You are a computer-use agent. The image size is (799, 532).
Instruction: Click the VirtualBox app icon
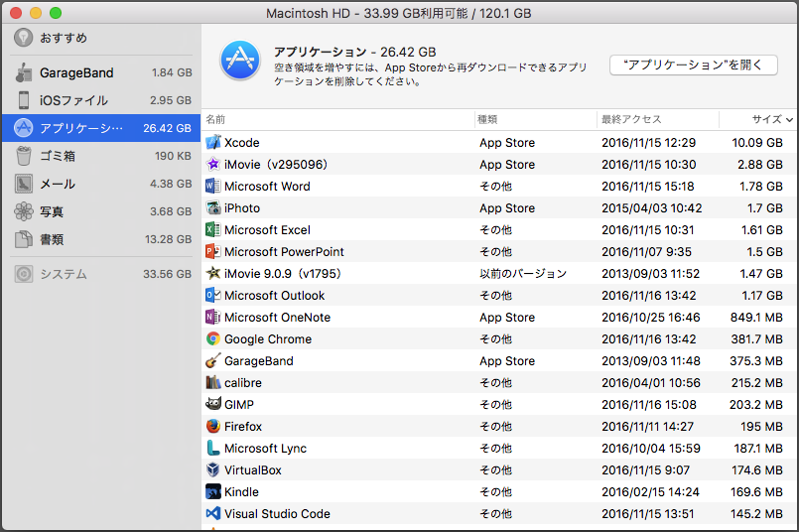[x=212, y=470]
